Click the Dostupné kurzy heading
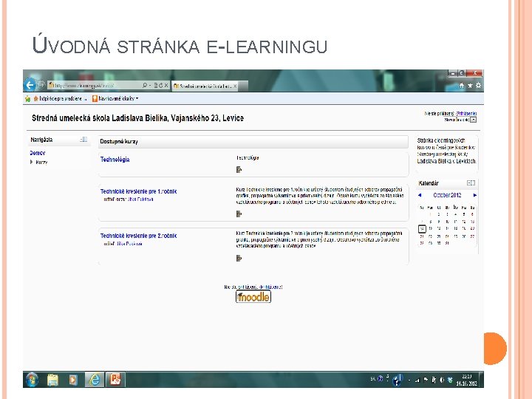This screenshot has height=399, width=532. [x=119, y=141]
